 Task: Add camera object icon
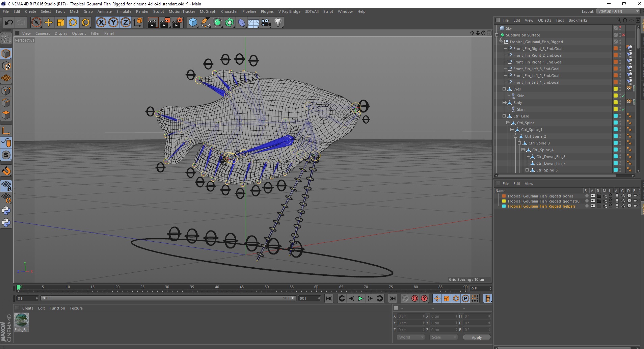point(266,22)
